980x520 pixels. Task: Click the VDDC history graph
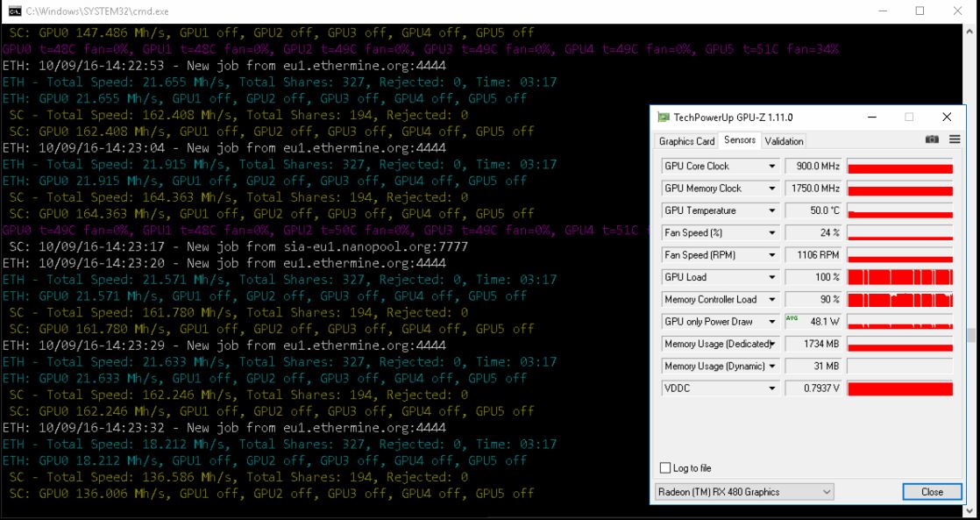pos(900,388)
